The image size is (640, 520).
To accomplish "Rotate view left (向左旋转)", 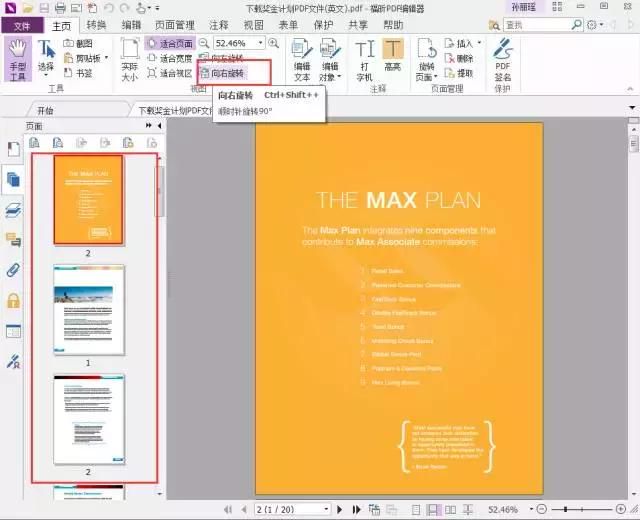I will (222, 58).
